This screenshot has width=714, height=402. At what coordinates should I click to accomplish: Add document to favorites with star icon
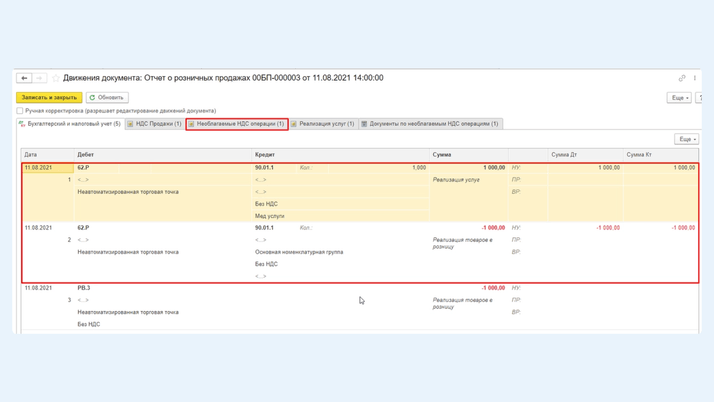click(55, 78)
